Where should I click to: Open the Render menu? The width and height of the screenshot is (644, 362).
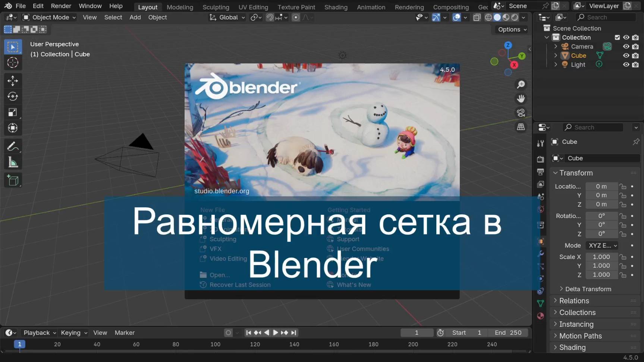[61, 6]
